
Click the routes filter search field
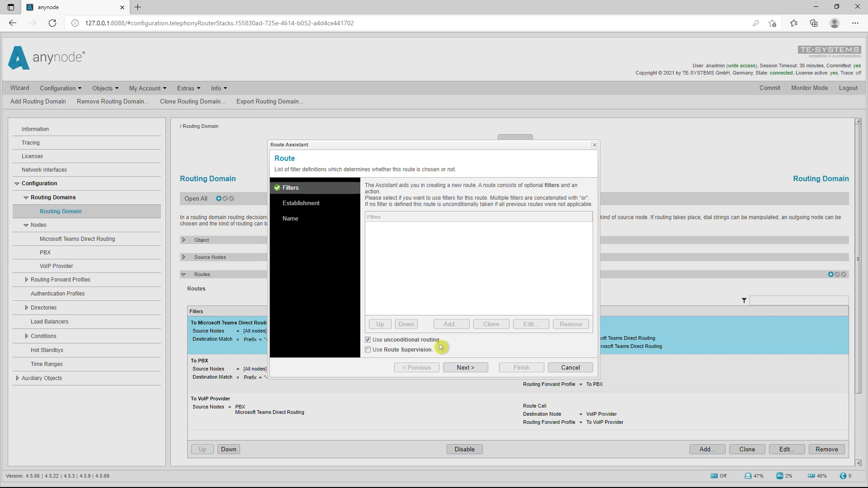[x=799, y=300]
